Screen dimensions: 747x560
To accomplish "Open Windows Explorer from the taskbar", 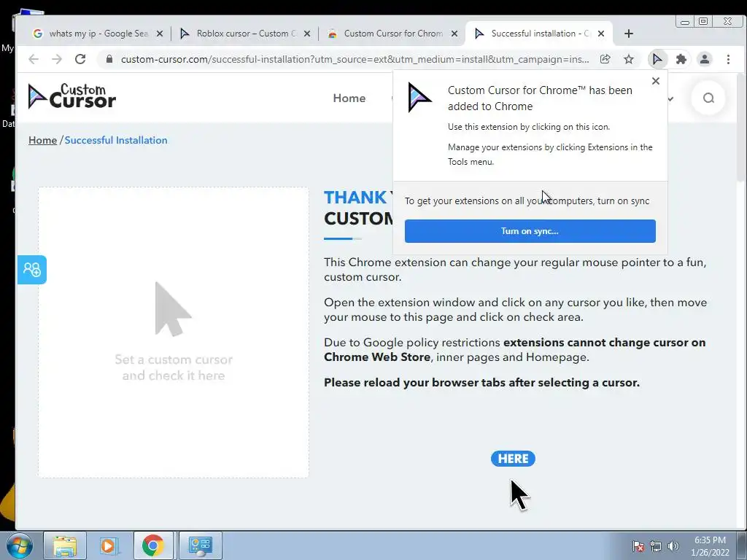I will (x=65, y=545).
